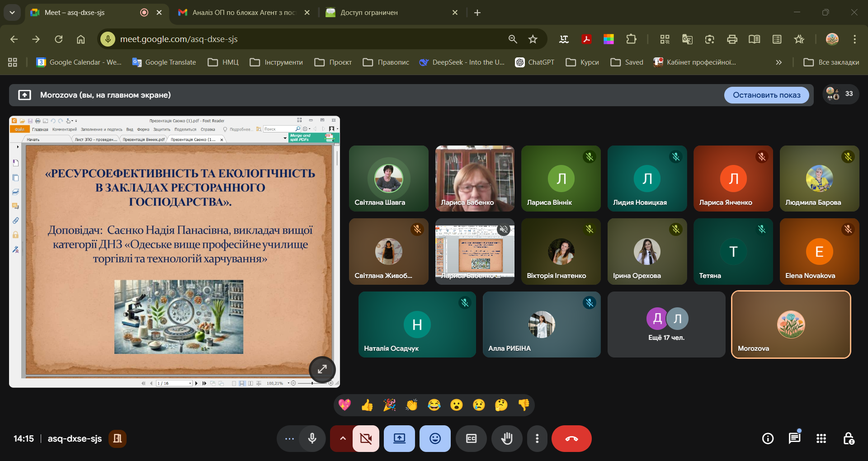Toggle closed captions
868x461 pixels.
[471, 438]
